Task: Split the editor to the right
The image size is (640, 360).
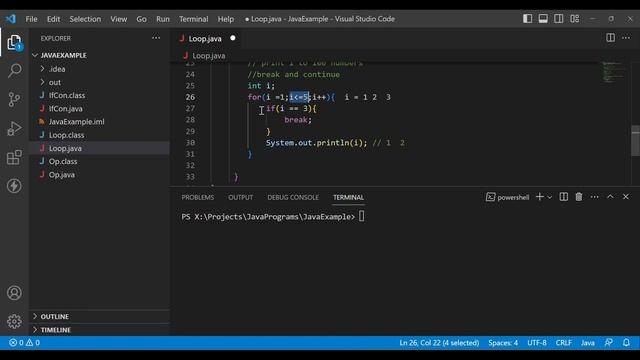Action: [610, 38]
